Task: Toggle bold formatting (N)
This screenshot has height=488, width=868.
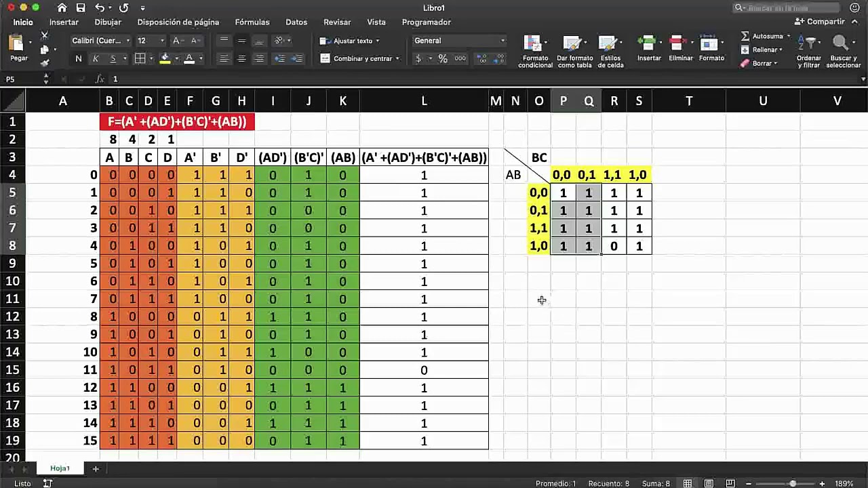Action: click(78, 59)
